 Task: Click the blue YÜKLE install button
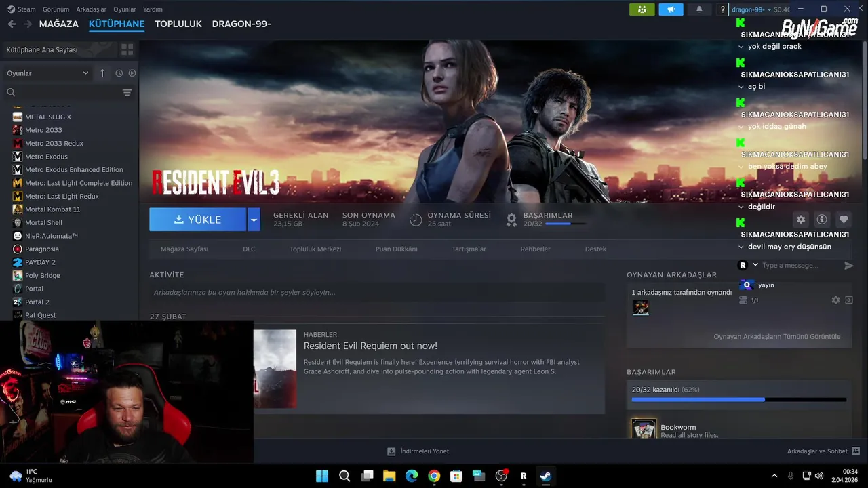(x=197, y=220)
